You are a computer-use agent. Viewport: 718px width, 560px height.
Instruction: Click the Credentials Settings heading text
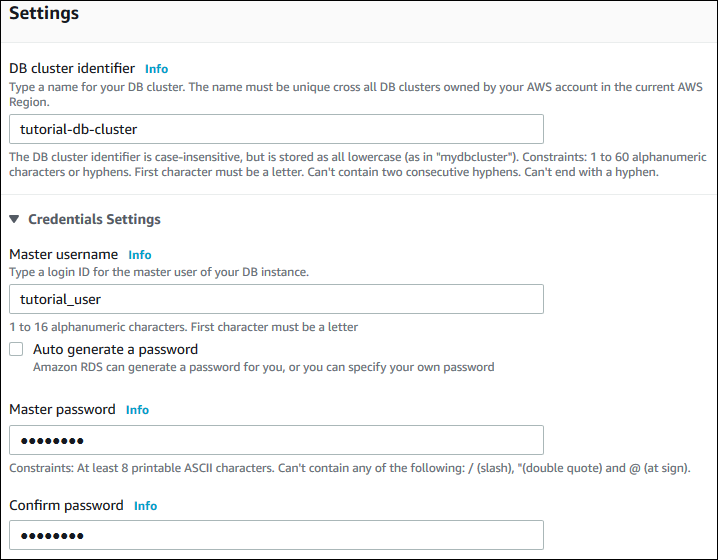(94, 219)
